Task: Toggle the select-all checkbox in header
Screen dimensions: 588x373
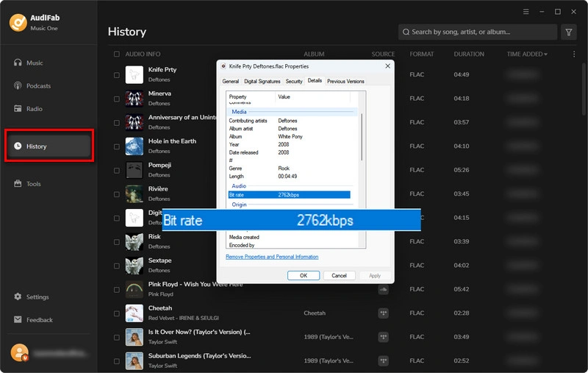Action: pos(117,54)
